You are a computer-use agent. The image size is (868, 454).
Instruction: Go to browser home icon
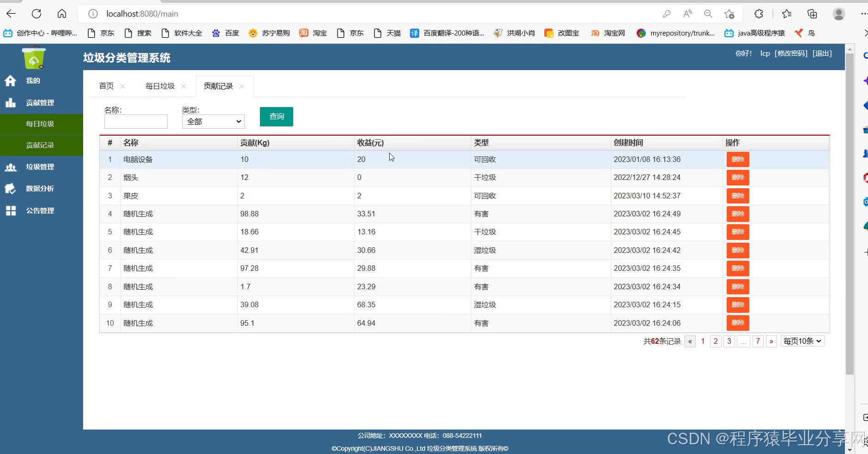coord(62,14)
